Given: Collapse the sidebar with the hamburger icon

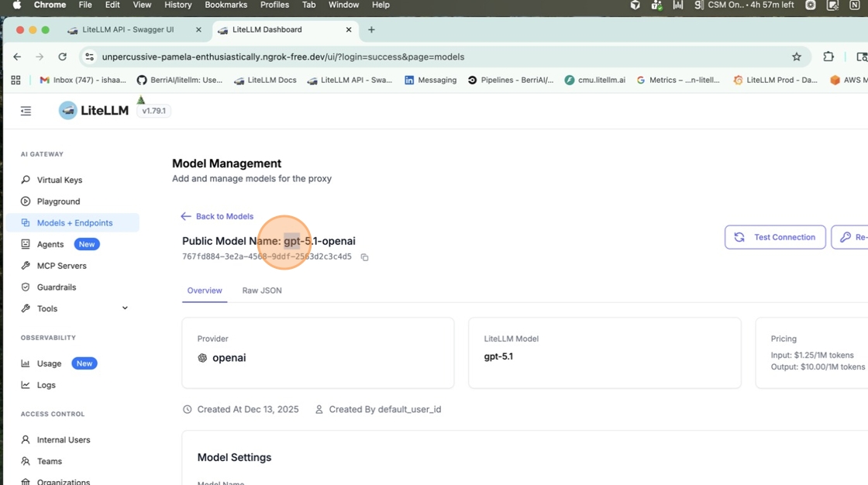Looking at the screenshot, I should (26, 112).
